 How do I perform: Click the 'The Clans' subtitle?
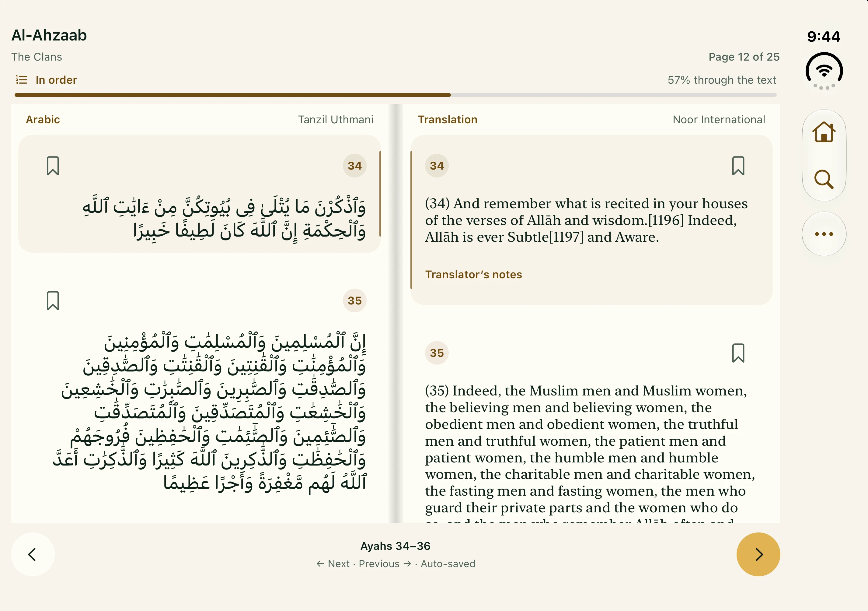pyautogui.click(x=37, y=57)
